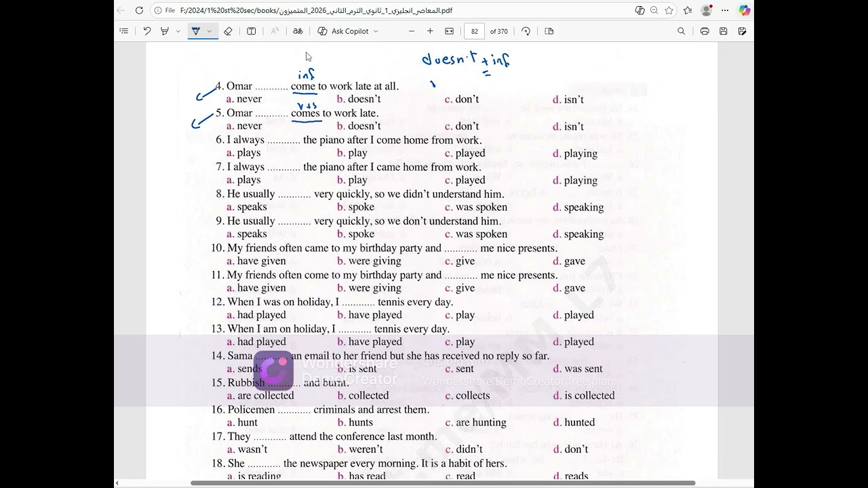
Task: Zoom in the PDF with plus button
Action: click(x=430, y=31)
